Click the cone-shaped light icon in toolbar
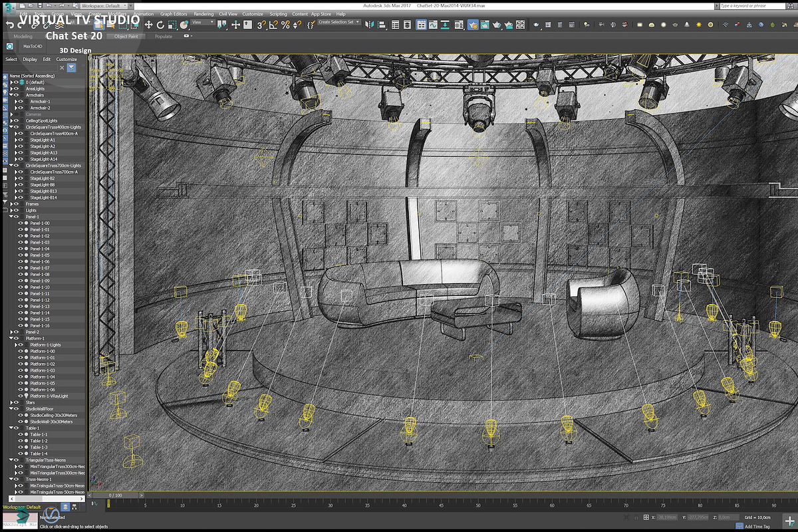The height and width of the screenshot is (532, 798). (687, 25)
